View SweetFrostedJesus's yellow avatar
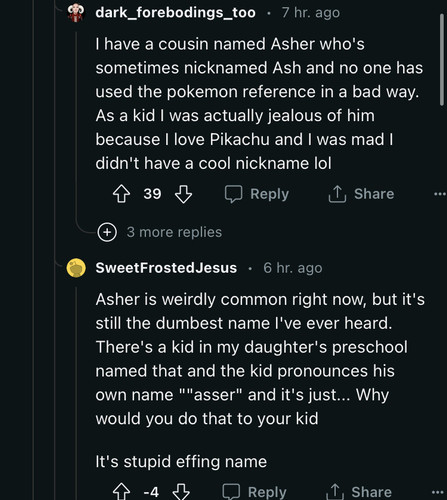 click(x=76, y=268)
